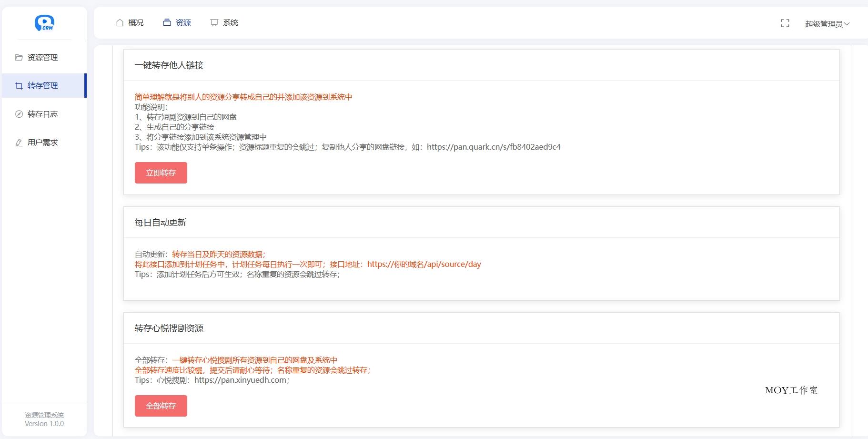
Task: Toggle fullscreen with the expand icon
Action: pos(785,23)
